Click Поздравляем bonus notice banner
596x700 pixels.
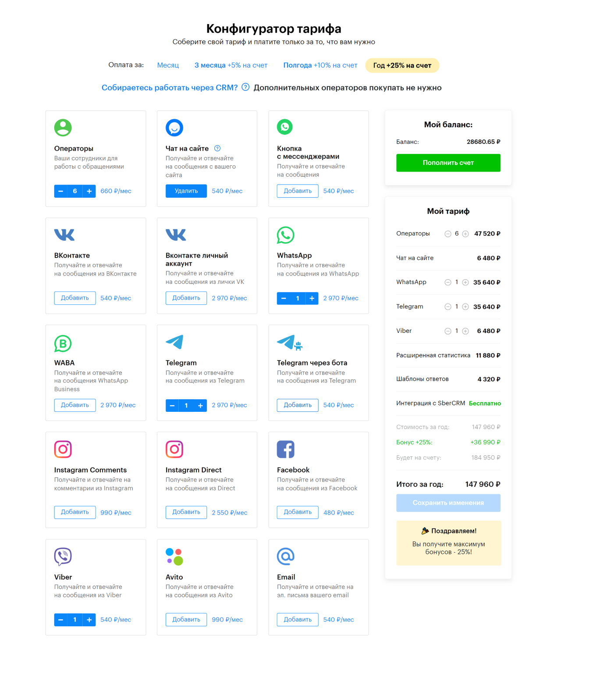click(x=449, y=543)
